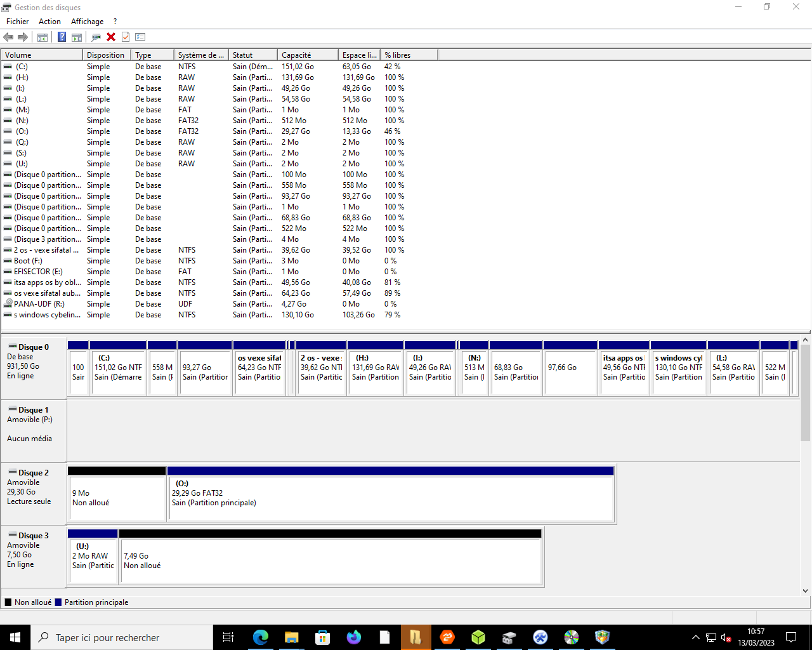Open the Fichier menu
The image size is (812, 650).
(18, 21)
